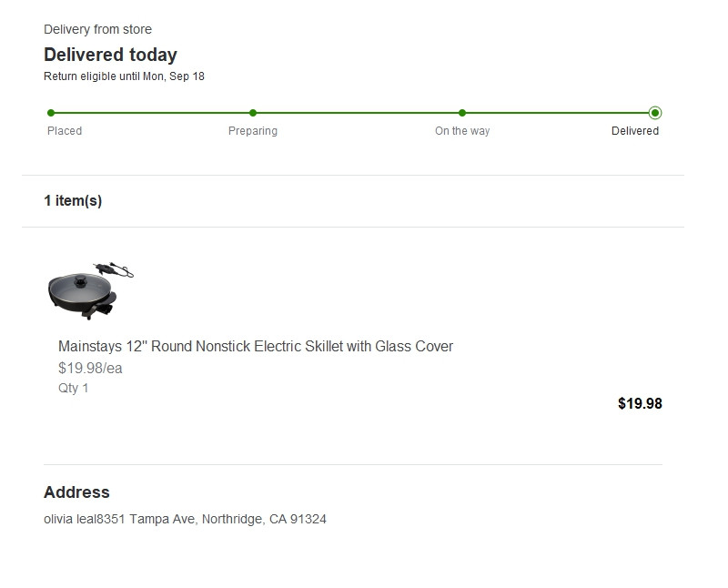Click the Placed step dot on tracker
The height and width of the screenshot is (588, 728).
[x=51, y=113]
